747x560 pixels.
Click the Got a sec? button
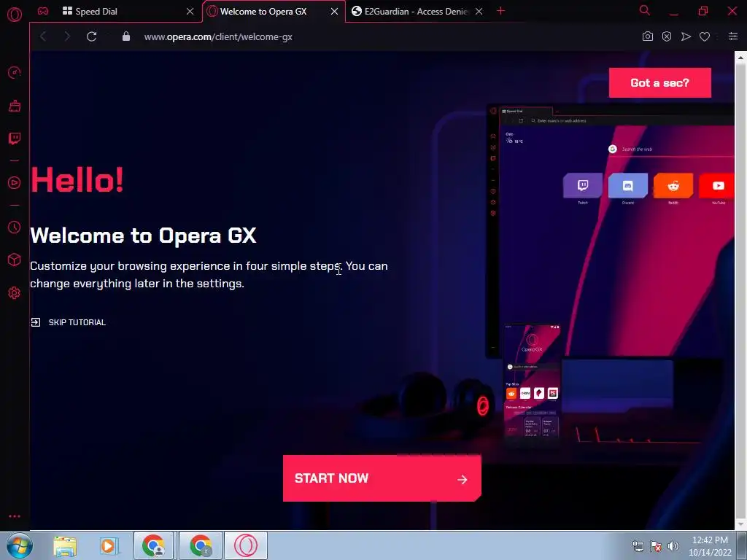(x=659, y=83)
